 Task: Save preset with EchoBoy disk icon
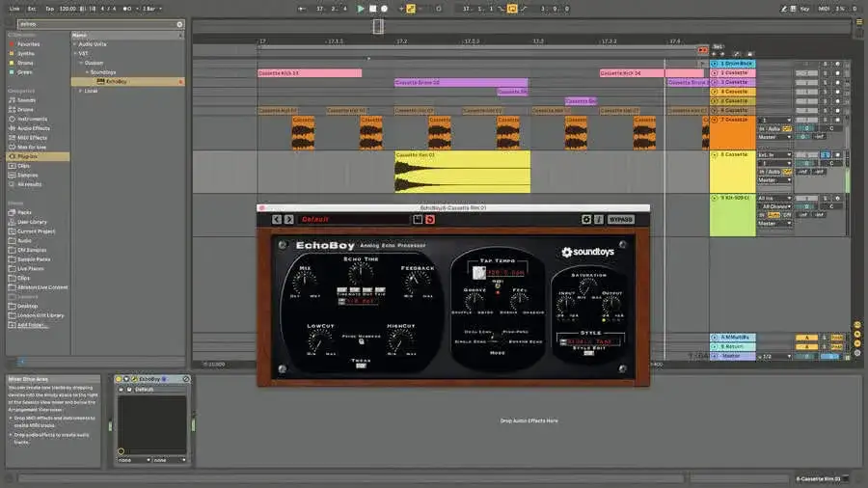[418, 220]
